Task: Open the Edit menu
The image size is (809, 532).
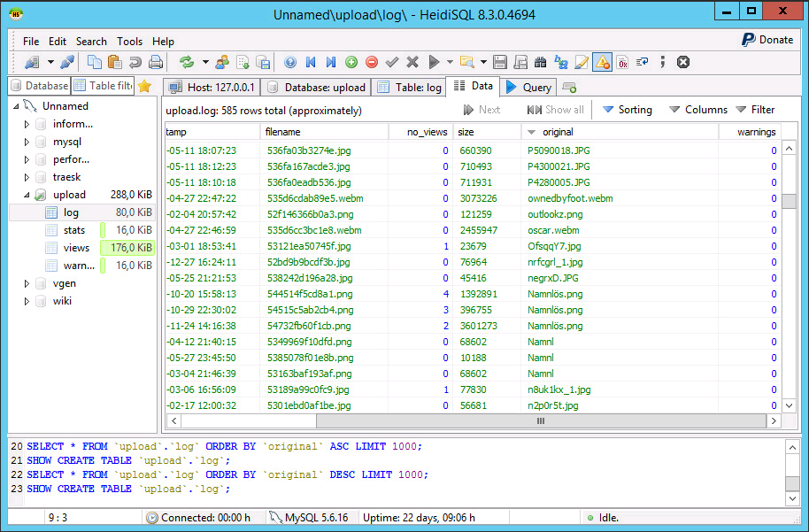Action: tap(58, 42)
